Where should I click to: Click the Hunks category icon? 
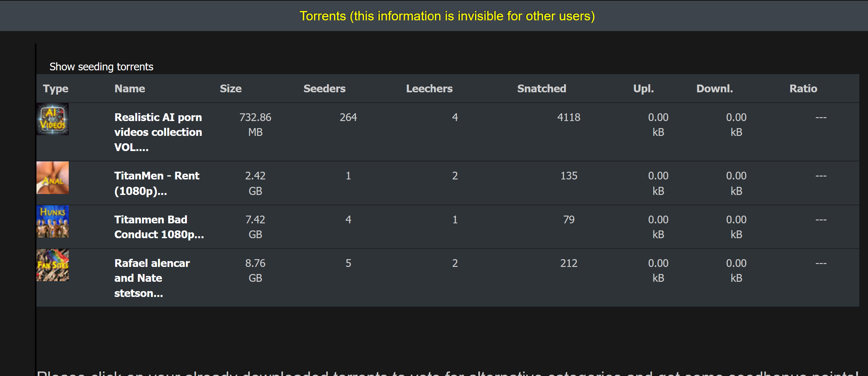[x=53, y=222]
